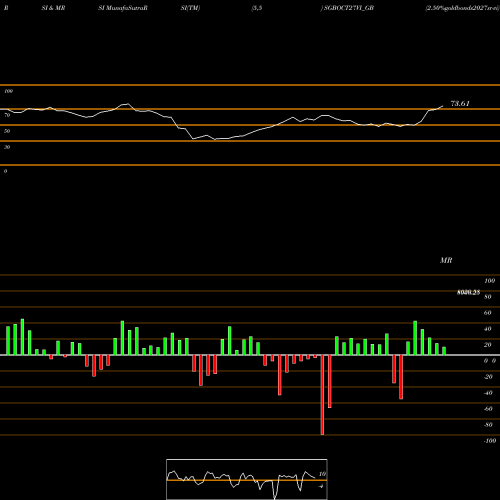Click the RSI axis label 30

click(x=7, y=147)
